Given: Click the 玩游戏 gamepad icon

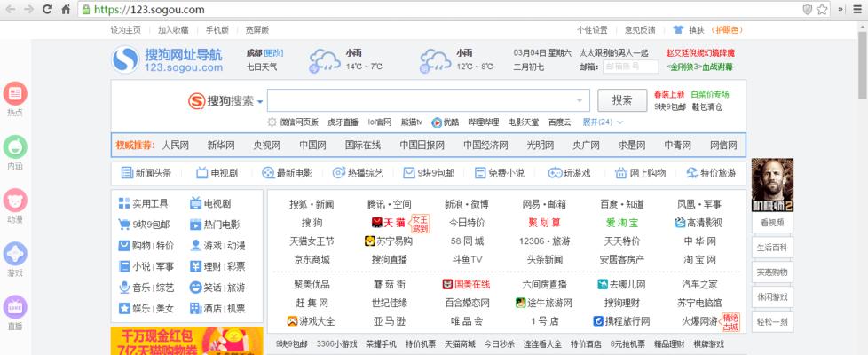Looking at the screenshot, I should click(x=555, y=173).
